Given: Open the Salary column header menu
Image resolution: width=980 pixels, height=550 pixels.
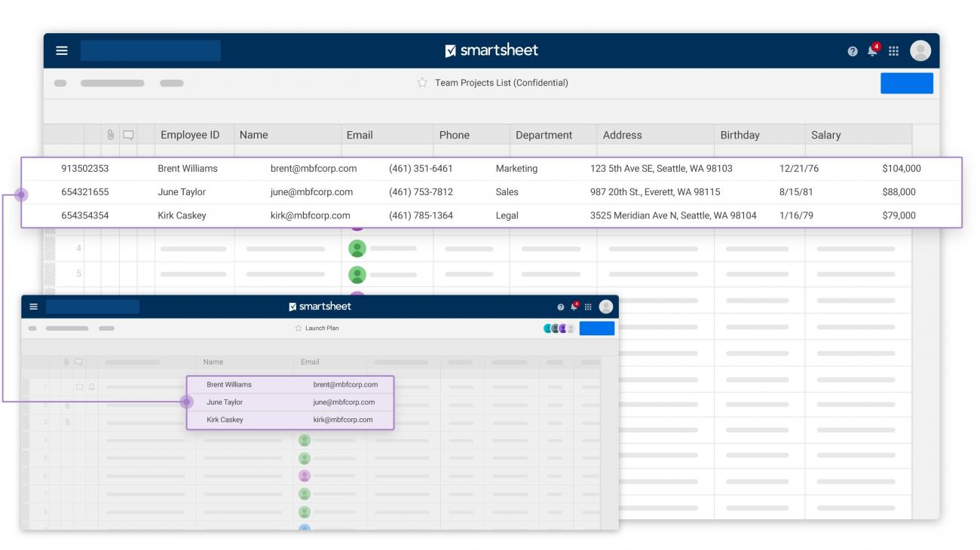Looking at the screenshot, I should point(825,134).
